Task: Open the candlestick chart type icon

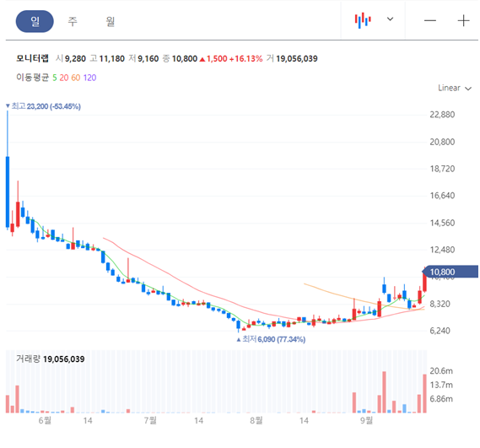Action: point(363,20)
